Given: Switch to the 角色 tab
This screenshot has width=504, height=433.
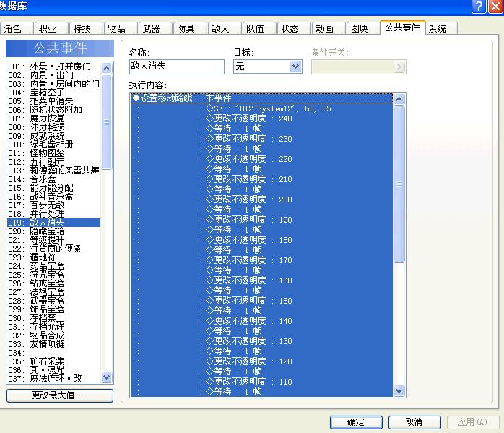Looking at the screenshot, I should 17,29.
